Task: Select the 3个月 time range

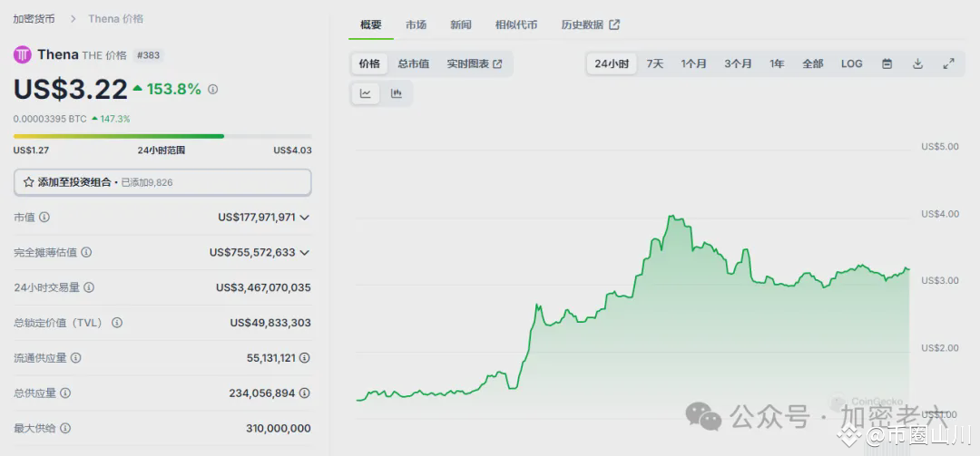Action: (738, 63)
